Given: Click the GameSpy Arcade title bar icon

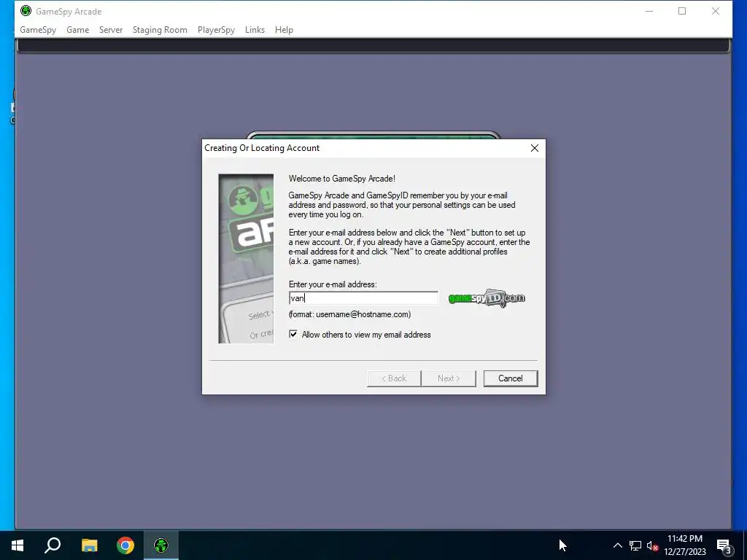Looking at the screenshot, I should pos(26,11).
